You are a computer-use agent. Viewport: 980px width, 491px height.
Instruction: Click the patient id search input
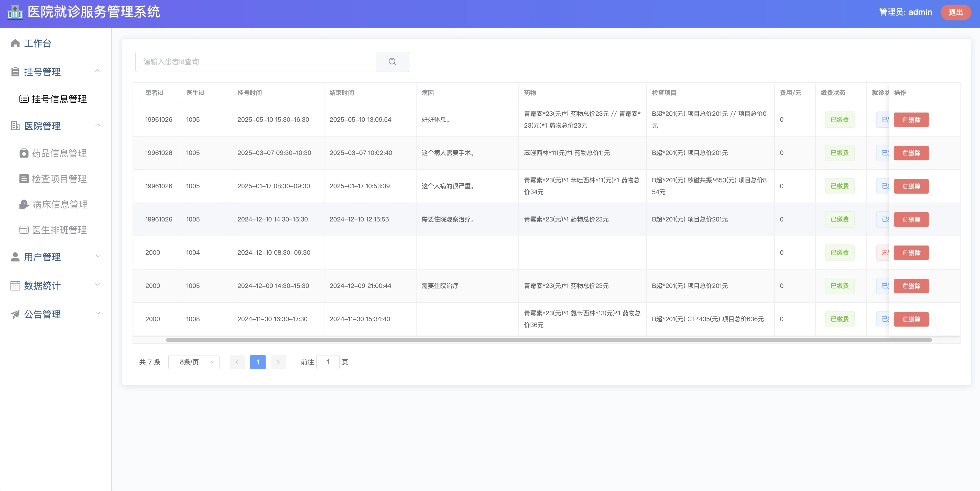255,62
